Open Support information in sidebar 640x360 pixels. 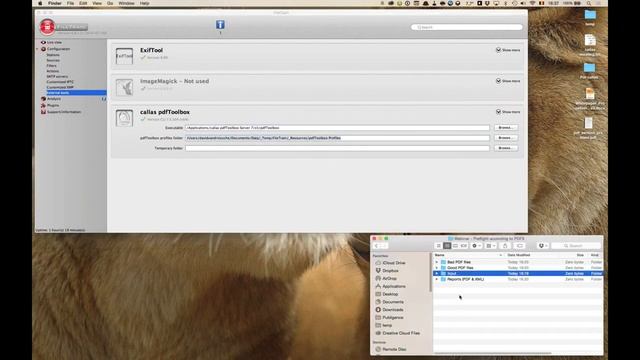(64, 112)
